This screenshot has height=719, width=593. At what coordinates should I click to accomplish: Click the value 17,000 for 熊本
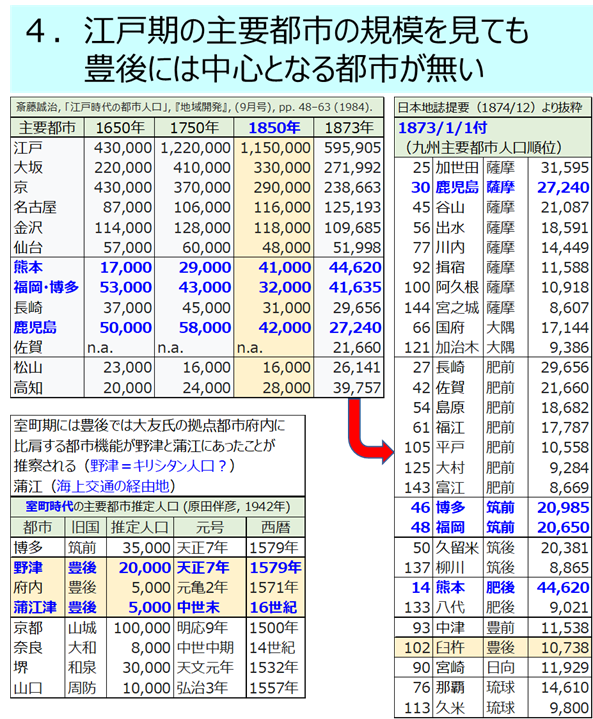pos(126,267)
